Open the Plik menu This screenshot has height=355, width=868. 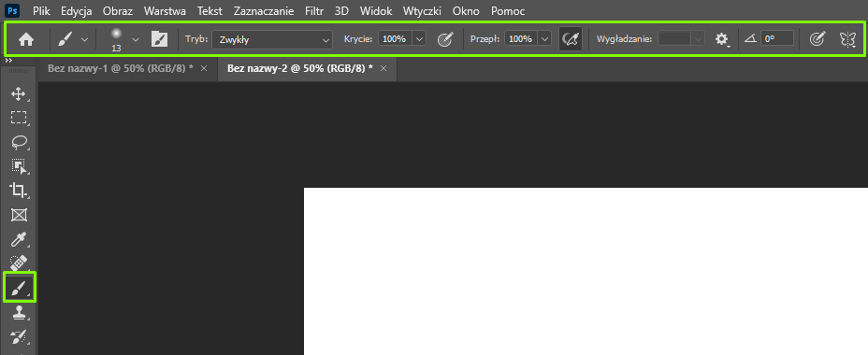tap(41, 11)
